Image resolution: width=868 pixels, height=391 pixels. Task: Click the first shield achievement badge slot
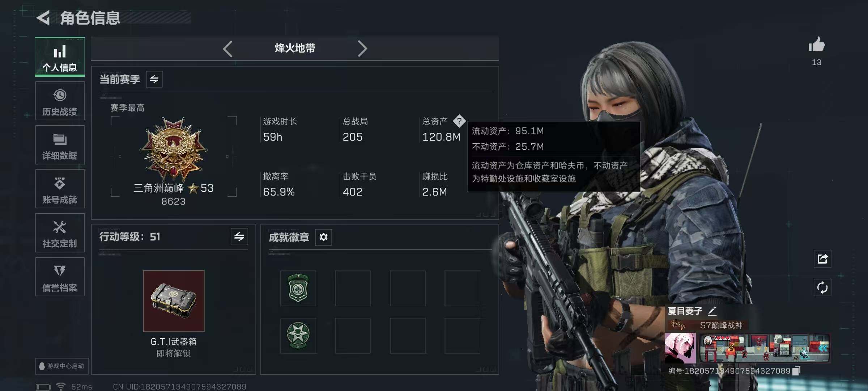(298, 288)
